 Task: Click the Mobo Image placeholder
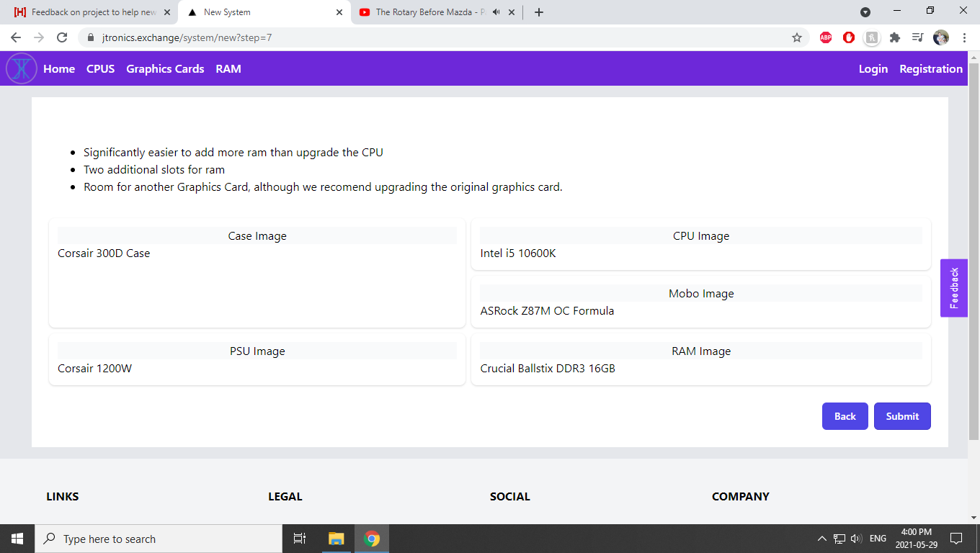(701, 293)
